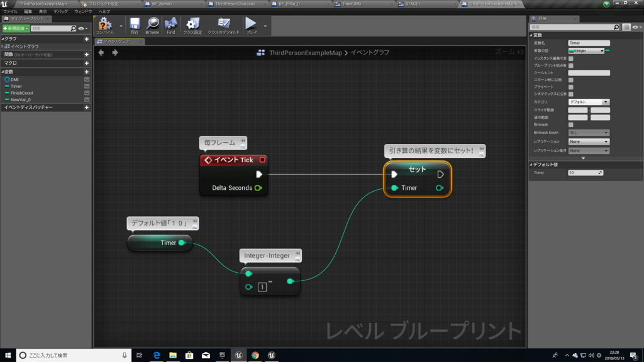Click Timer default value field
The width and height of the screenshot is (644, 362).
585,173
